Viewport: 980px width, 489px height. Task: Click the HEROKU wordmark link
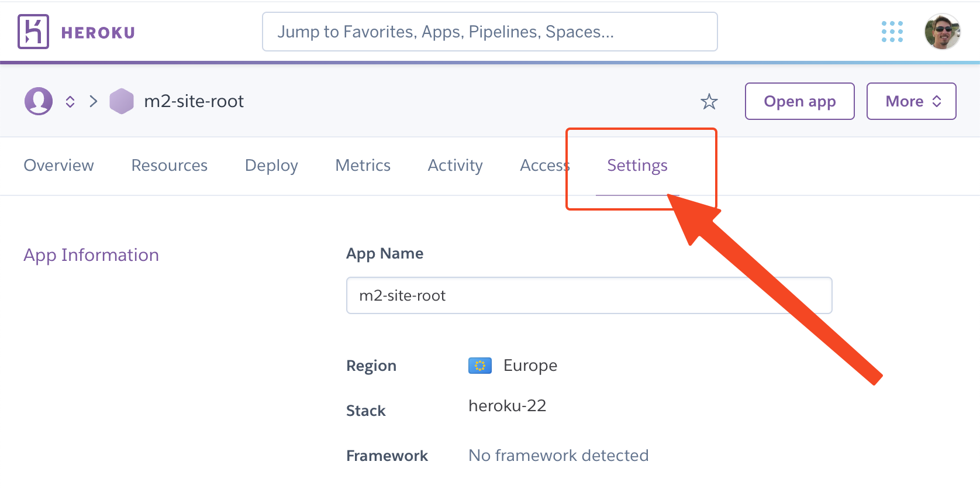pyautogui.click(x=98, y=33)
